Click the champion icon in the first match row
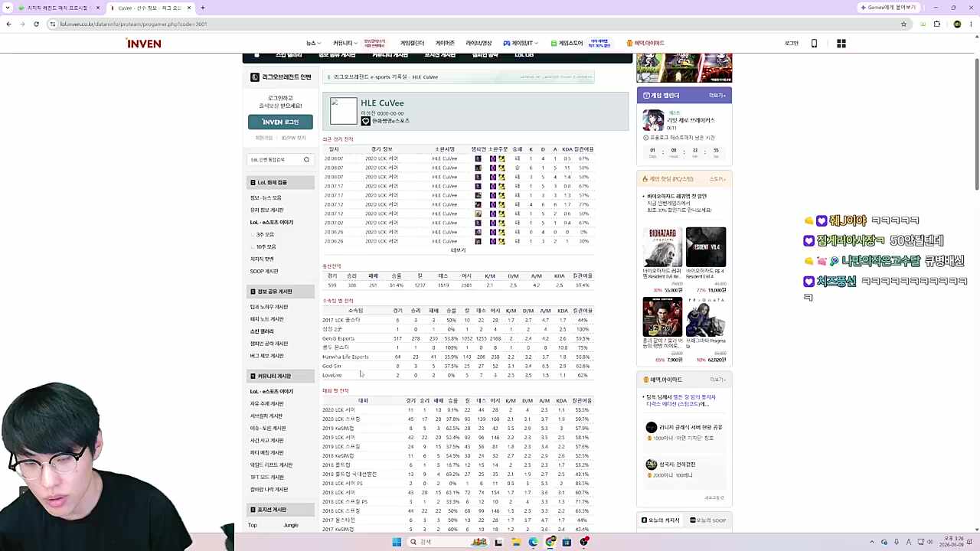This screenshot has width=980, height=551. [x=478, y=158]
